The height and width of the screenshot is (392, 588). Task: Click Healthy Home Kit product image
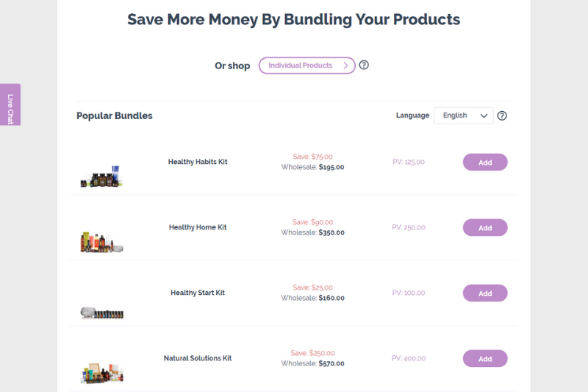pyautogui.click(x=101, y=242)
